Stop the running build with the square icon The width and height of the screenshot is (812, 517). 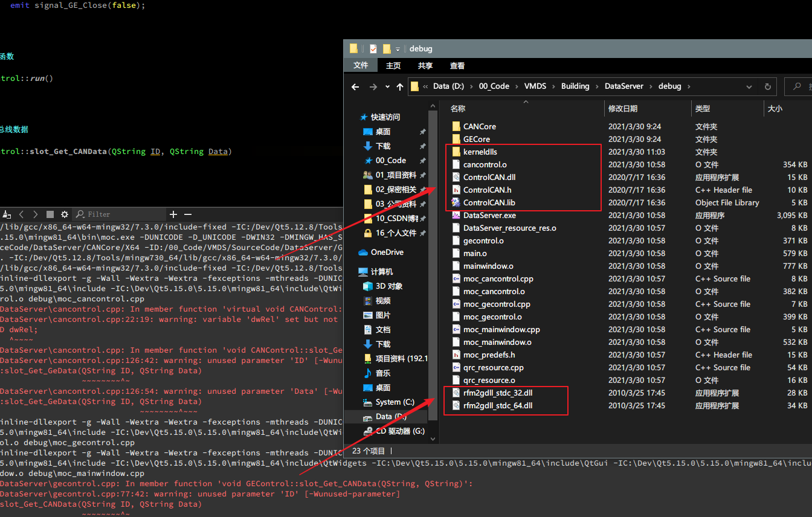(x=50, y=214)
